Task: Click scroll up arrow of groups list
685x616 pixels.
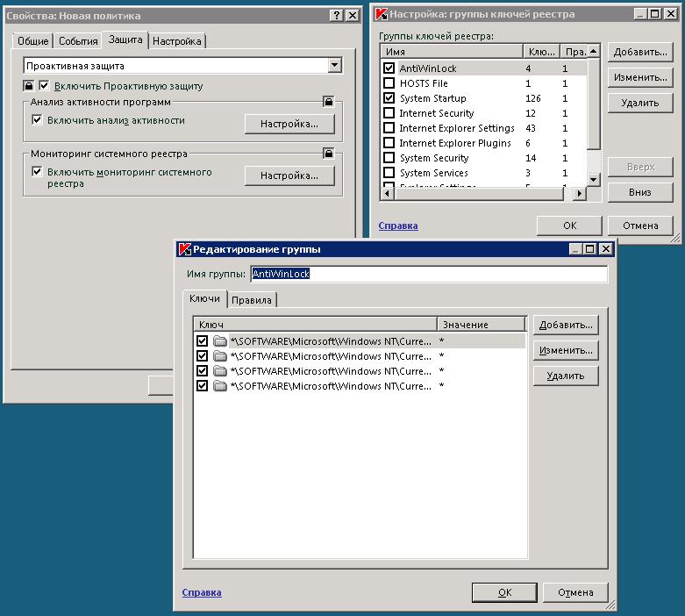Action: coord(593,51)
